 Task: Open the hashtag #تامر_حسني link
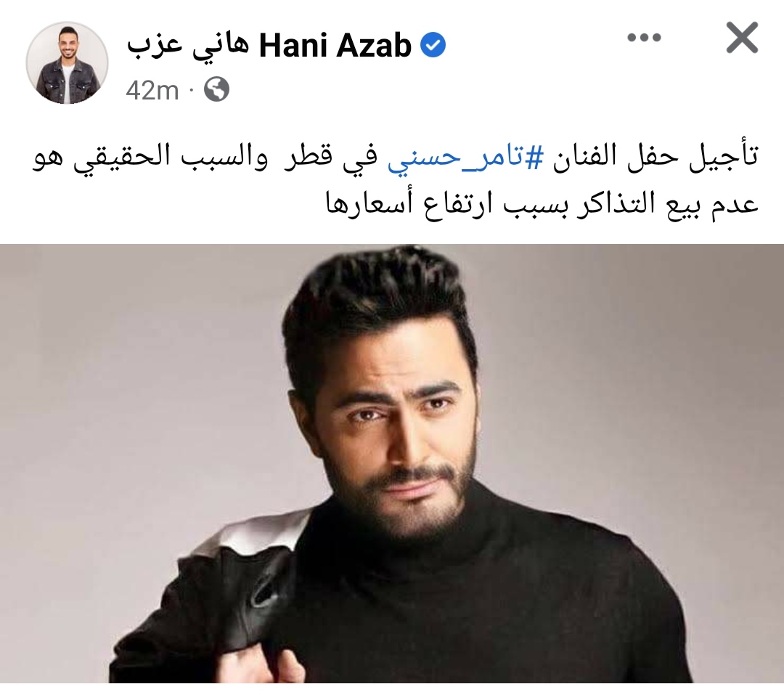(x=465, y=158)
